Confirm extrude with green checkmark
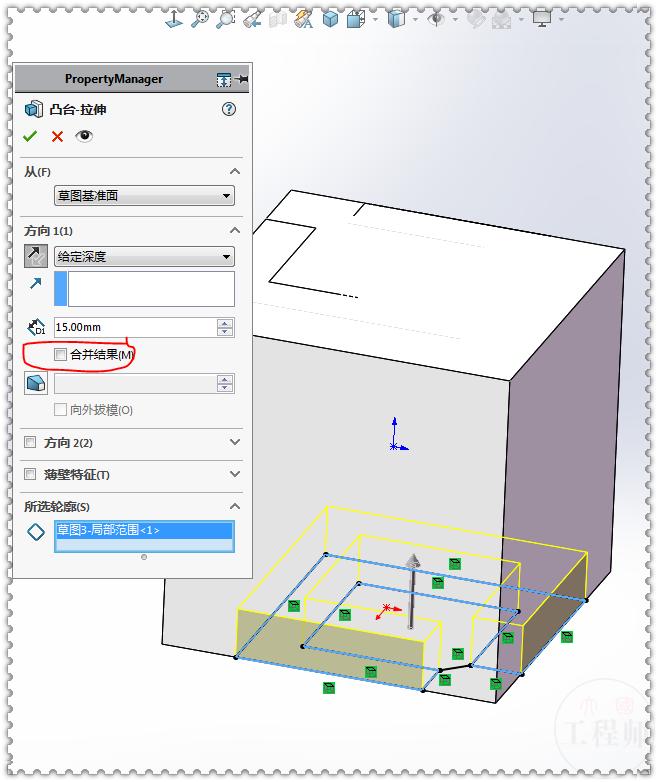This screenshot has width=658, height=782. (30, 136)
